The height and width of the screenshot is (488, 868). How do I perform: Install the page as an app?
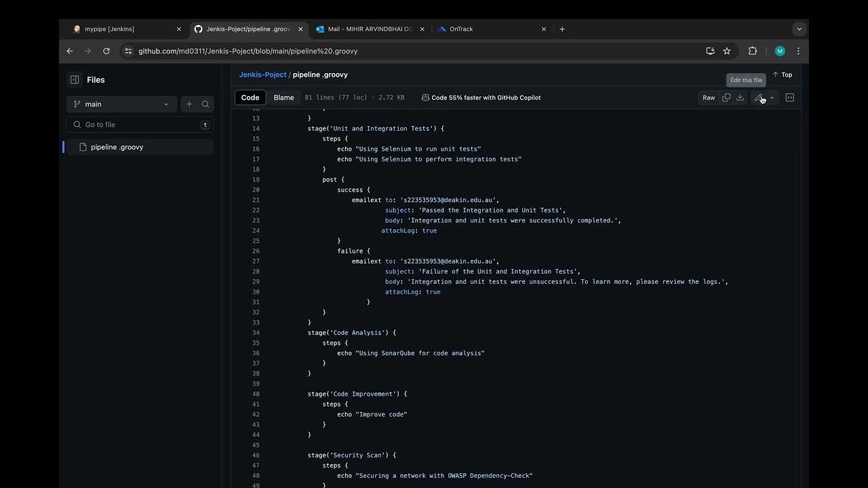point(710,51)
